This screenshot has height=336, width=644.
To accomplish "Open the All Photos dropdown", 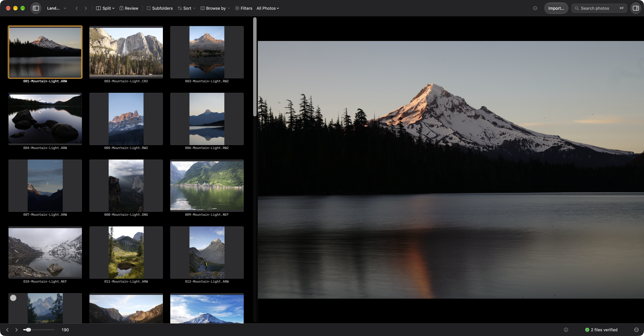I will (x=267, y=8).
